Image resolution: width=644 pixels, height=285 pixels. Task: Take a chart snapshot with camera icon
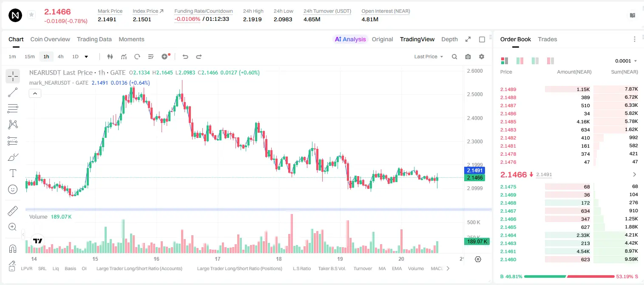pos(468,57)
